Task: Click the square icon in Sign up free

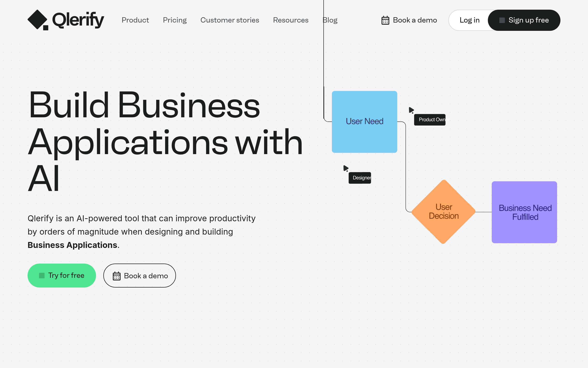Action: tap(502, 20)
